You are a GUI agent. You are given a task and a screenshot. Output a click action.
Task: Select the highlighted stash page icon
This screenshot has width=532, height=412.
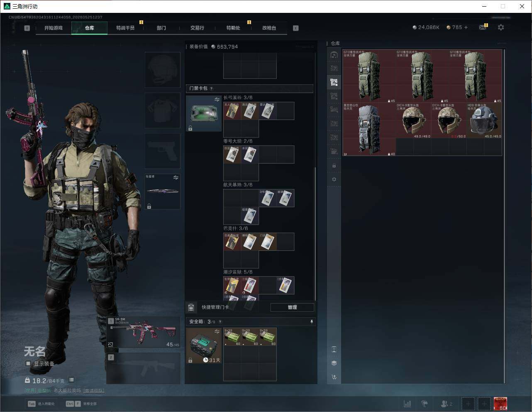tap(334, 82)
